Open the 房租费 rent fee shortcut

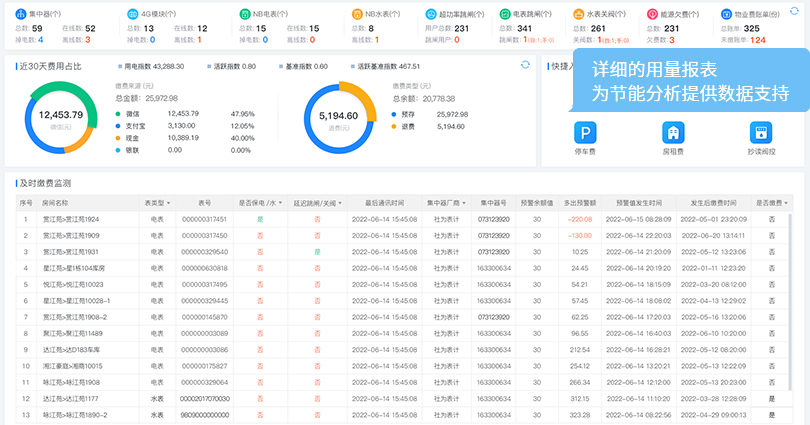673,133
